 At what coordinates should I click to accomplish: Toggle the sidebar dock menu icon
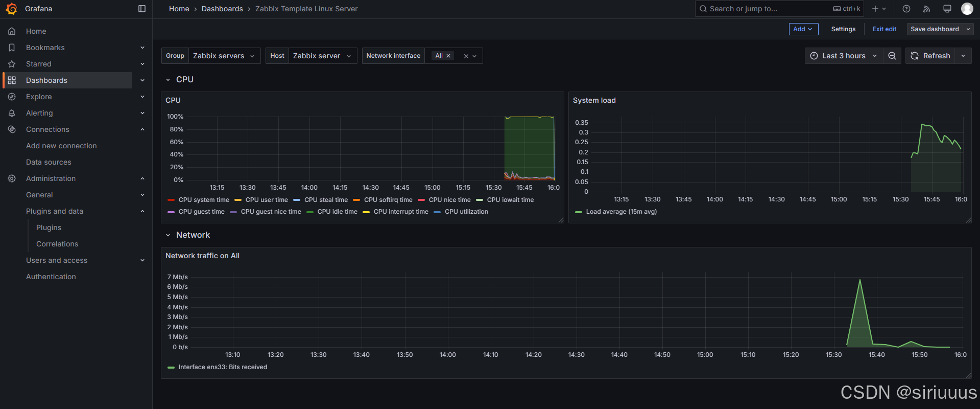(x=142, y=9)
